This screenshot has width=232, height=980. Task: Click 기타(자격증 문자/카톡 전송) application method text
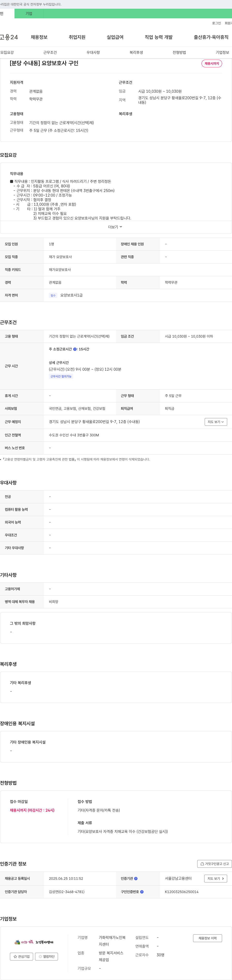pyautogui.click(x=99, y=810)
